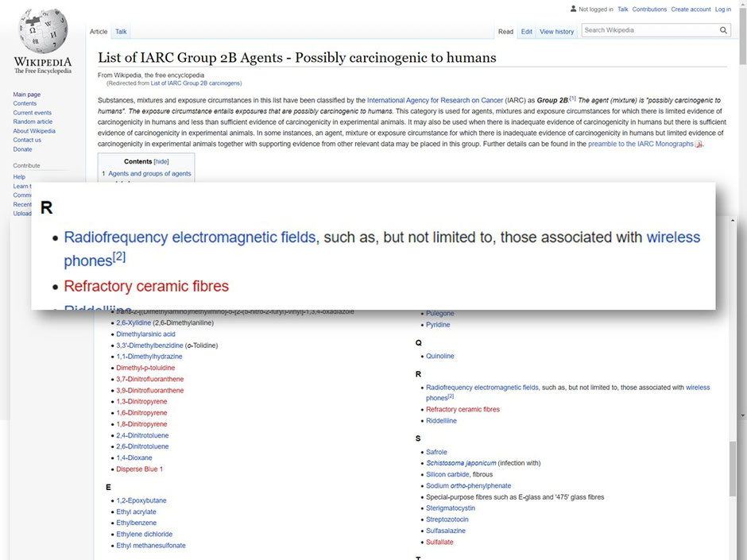
Task: Open the Talk tab next to Article
Action: tap(121, 32)
